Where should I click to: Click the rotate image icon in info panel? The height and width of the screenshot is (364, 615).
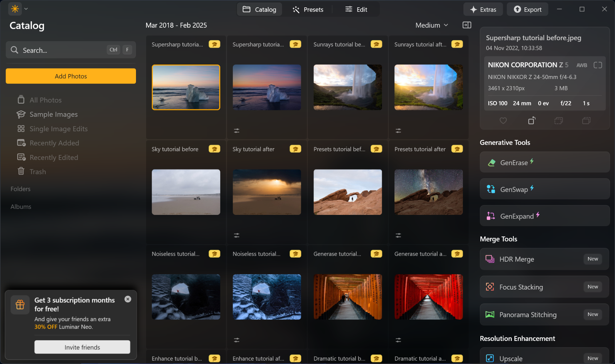(532, 121)
